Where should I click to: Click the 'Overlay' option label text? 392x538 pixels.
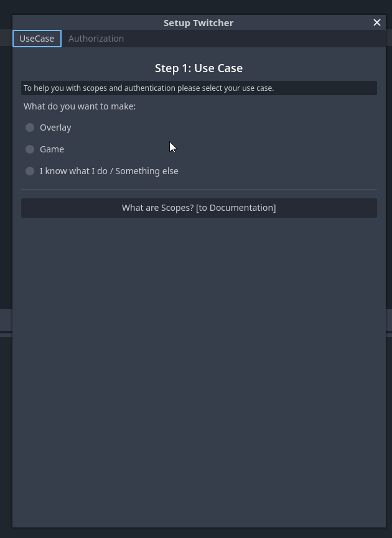tap(55, 128)
